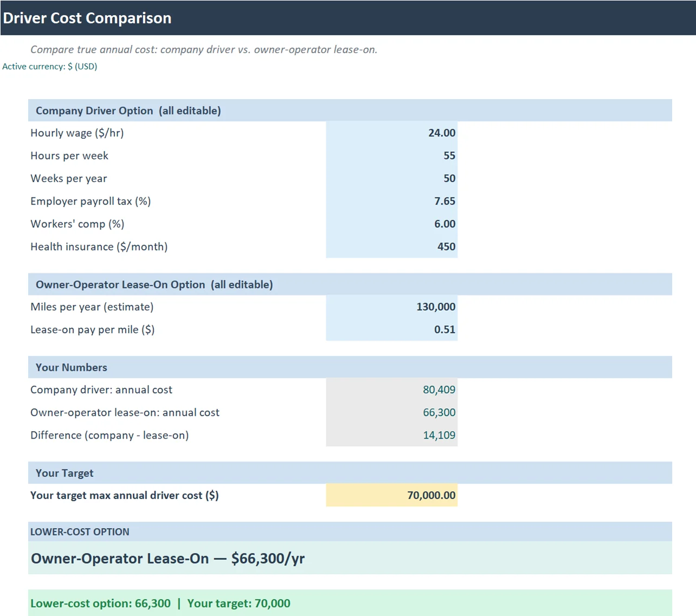
Task: Click the Owner-Operator Lease-On — $66,300/yr result
Action: [350, 559]
